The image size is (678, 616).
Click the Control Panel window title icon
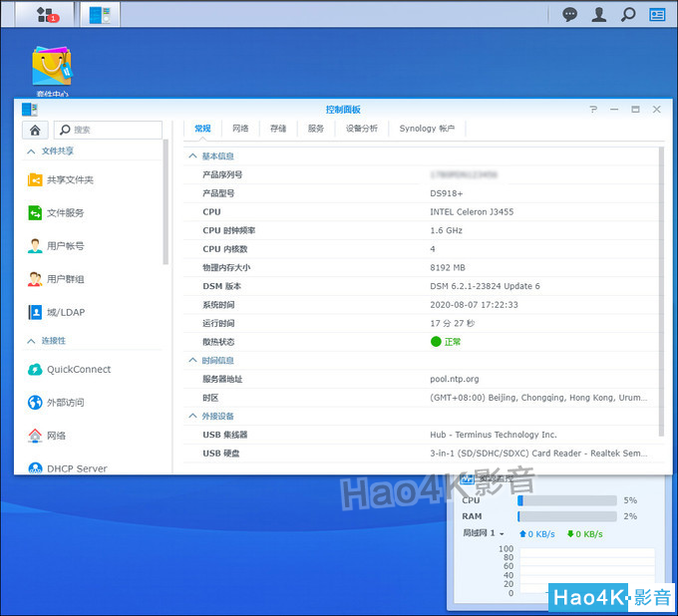29,110
